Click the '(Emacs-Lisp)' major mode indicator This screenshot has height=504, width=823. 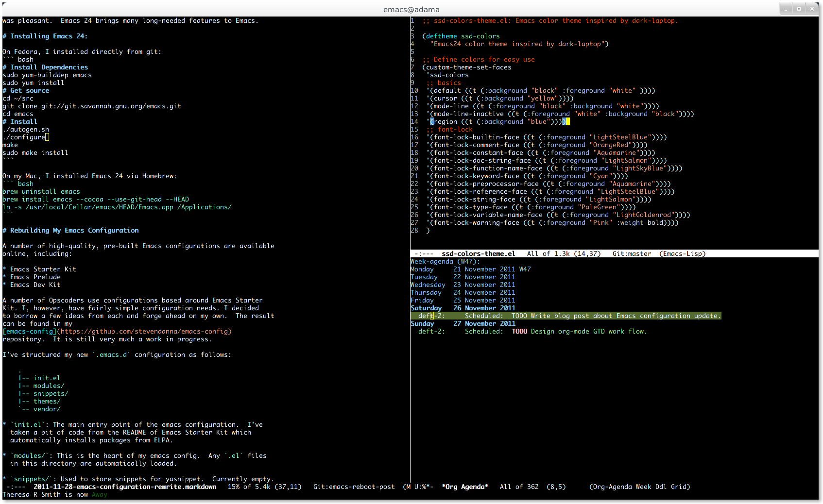tap(683, 253)
